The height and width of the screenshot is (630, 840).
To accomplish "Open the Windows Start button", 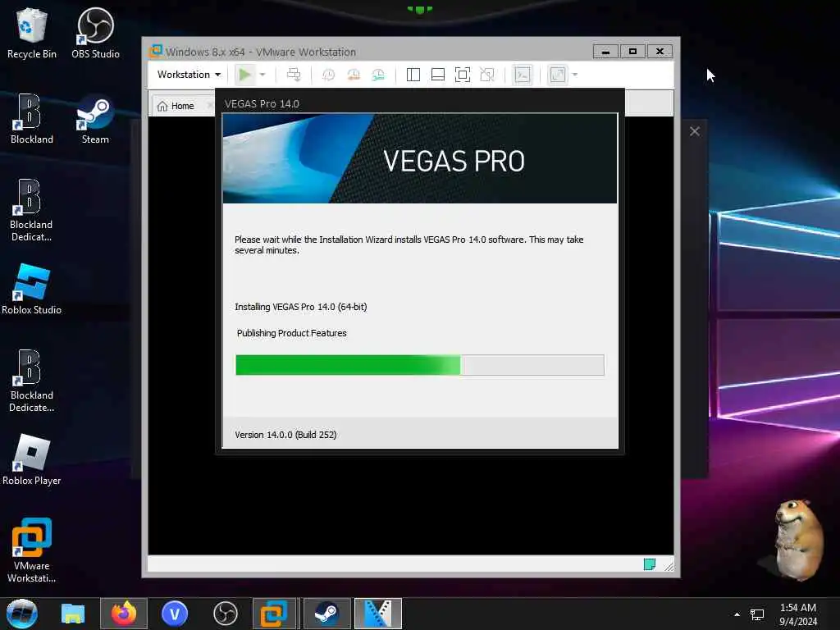I will coord(22,614).
